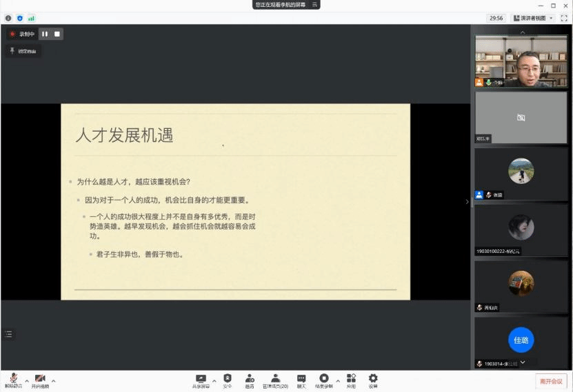Open meeting settings gear

373,380
